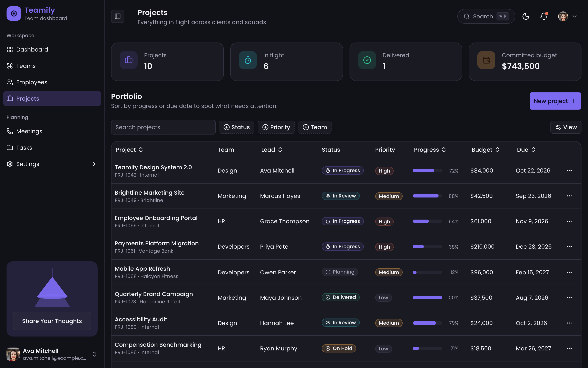Image resolution: width=588 pixels, height=368 pixels.
Task: Click the $743,500 committed budget value
Action: click(521, 66)
